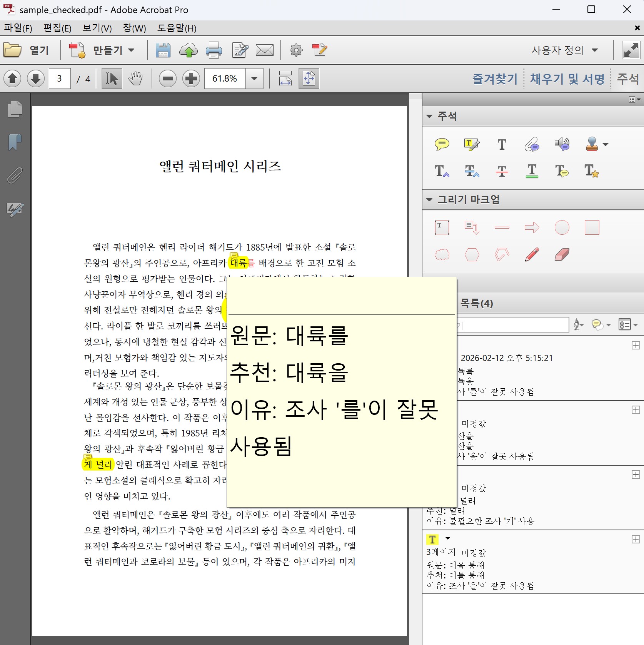Select the add note to text tool
Image resolution: width=644 pixels, height=645 pixels.
pyautogui.click(x=562, y=170)
